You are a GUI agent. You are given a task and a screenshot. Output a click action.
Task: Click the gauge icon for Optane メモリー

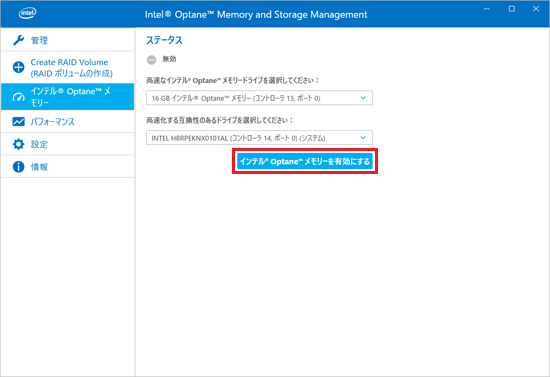point(19,97)
